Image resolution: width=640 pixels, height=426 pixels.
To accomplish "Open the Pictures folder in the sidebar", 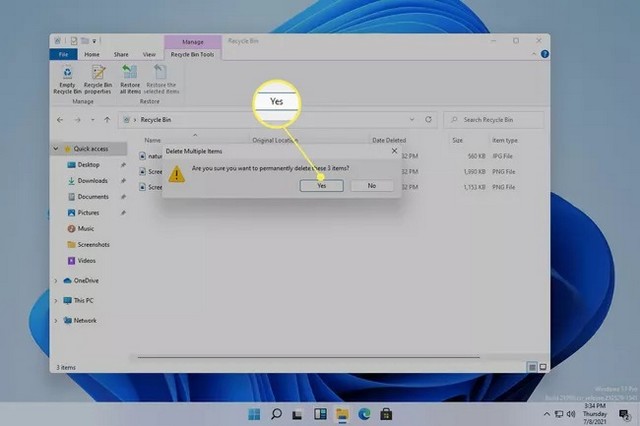I will [x=88, y=212].
